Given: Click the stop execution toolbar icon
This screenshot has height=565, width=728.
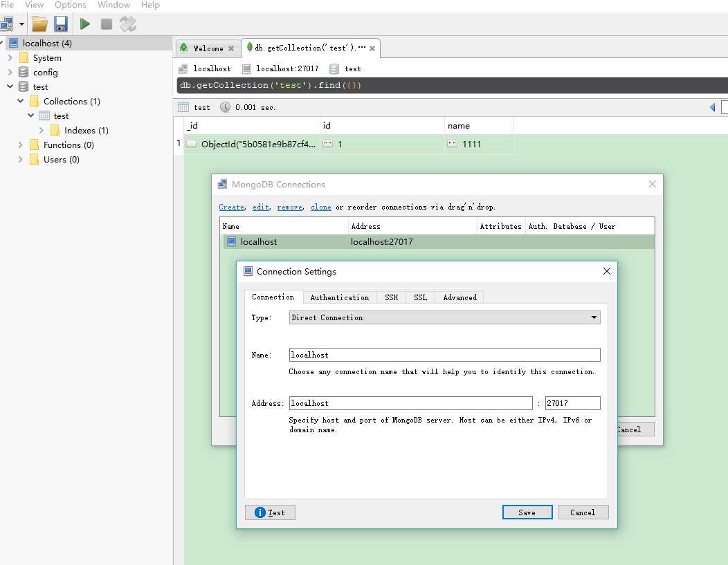Looking at the screenshot, I should point(107,24).
